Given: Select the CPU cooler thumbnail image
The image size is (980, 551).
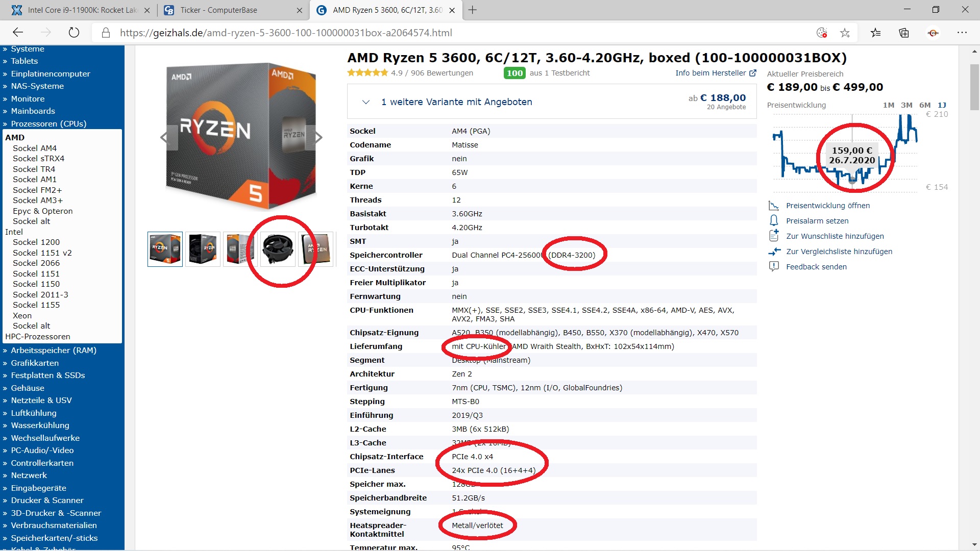Looking at the screenshot, I should click(x=278, y=249).
